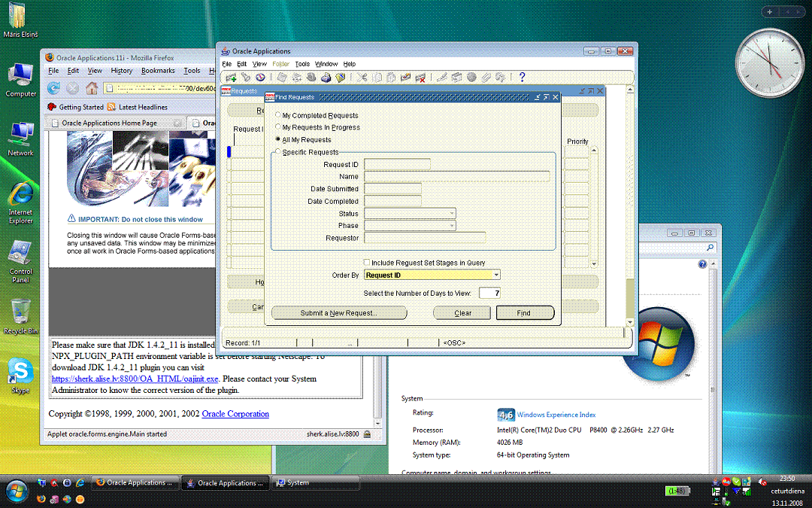This screenshot has width=812, height=508.
Task: Click the Print toolbar icon in Oracle Applications
Action: click(x=326, y=78)
